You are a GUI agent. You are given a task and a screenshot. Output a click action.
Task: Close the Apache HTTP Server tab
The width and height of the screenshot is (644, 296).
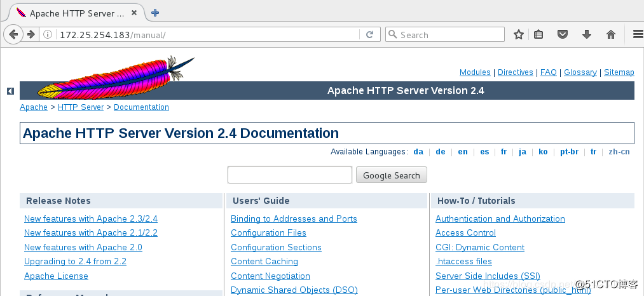point(134,13)
